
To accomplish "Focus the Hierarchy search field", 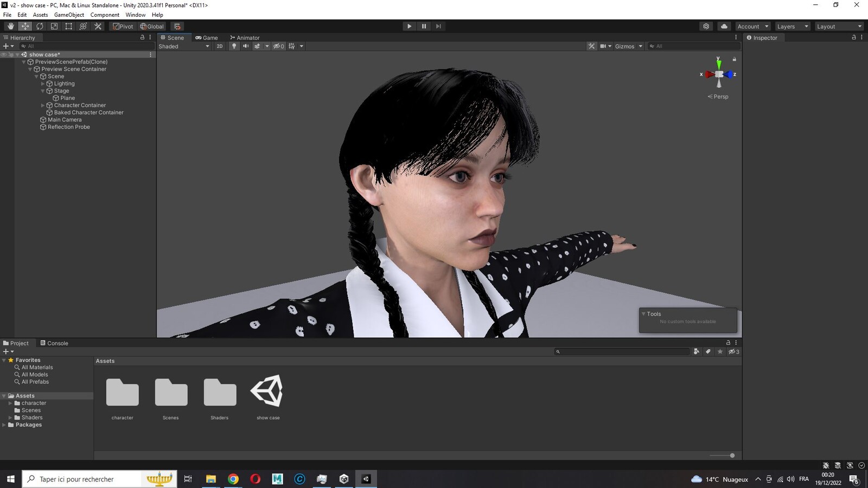I will [x=87, y=46].
